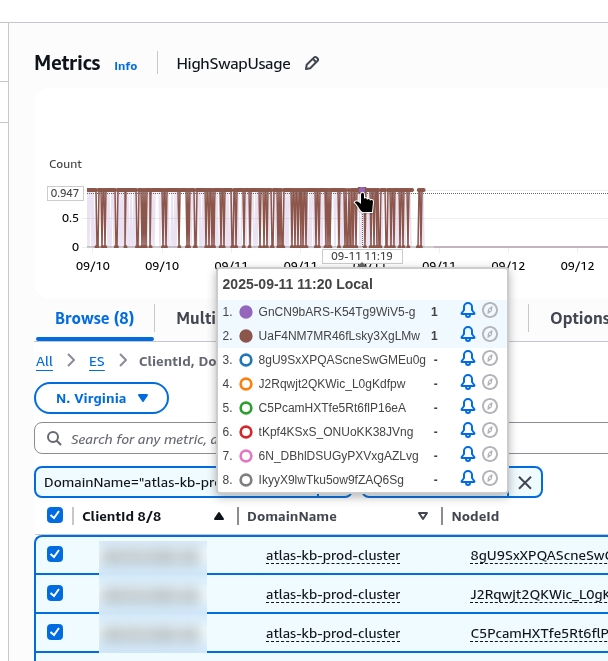Sort ascending by ClientId column arrow
The image size is (608, 661).
tap(219, 517)
